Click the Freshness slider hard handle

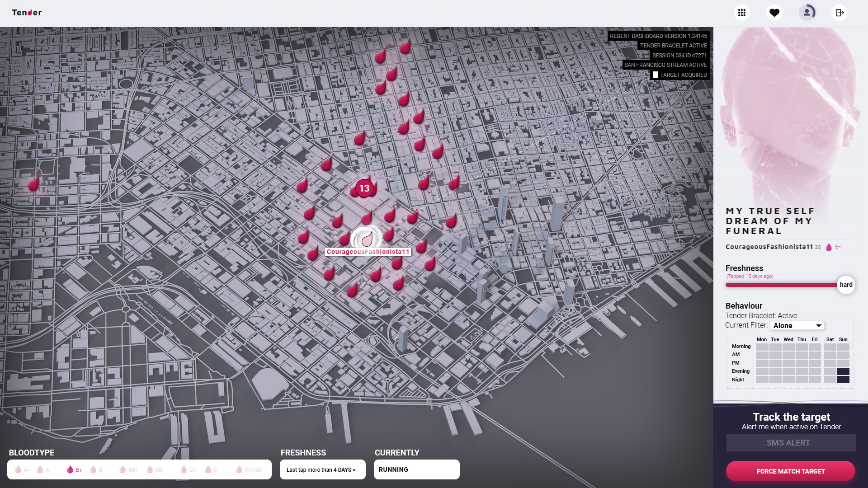coord(846,285)
